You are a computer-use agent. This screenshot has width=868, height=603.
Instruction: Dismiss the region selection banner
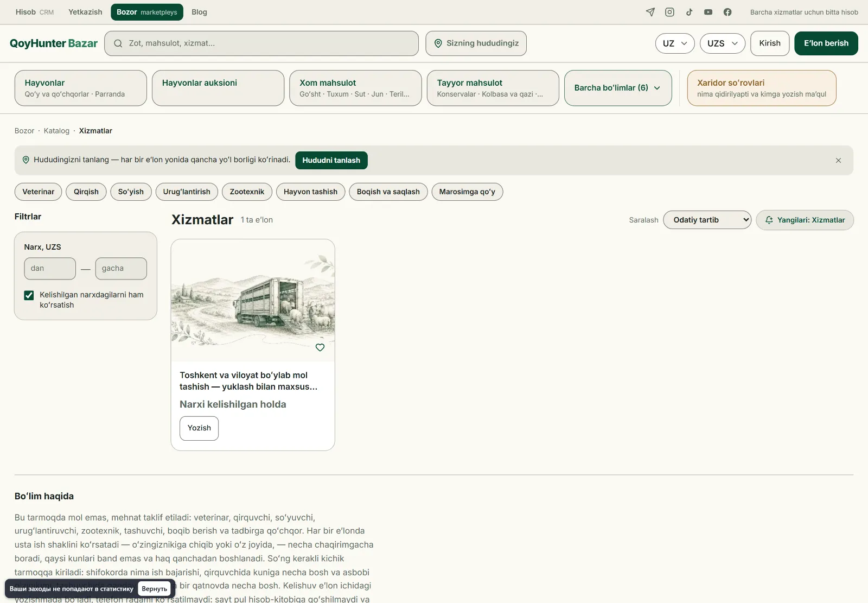click(x=838, y=161)
